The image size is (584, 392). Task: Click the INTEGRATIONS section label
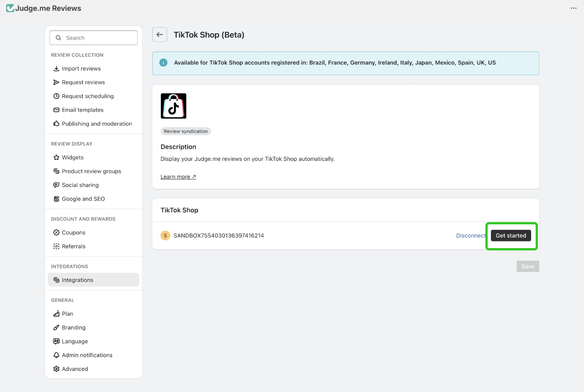pyautogui.click(x=70, y=267)
